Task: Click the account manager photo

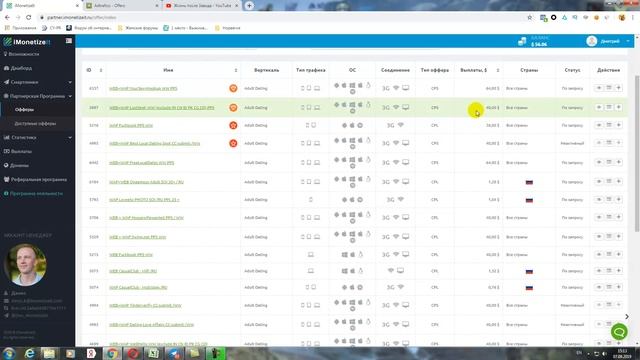Action: coord(25,264)
